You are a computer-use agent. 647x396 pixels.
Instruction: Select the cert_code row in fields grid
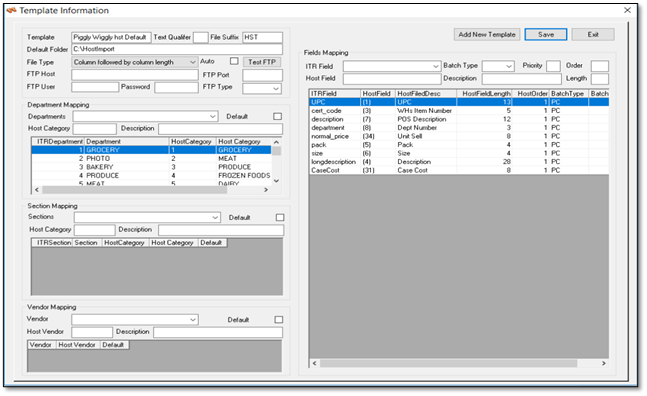click(x=459, y=111)
